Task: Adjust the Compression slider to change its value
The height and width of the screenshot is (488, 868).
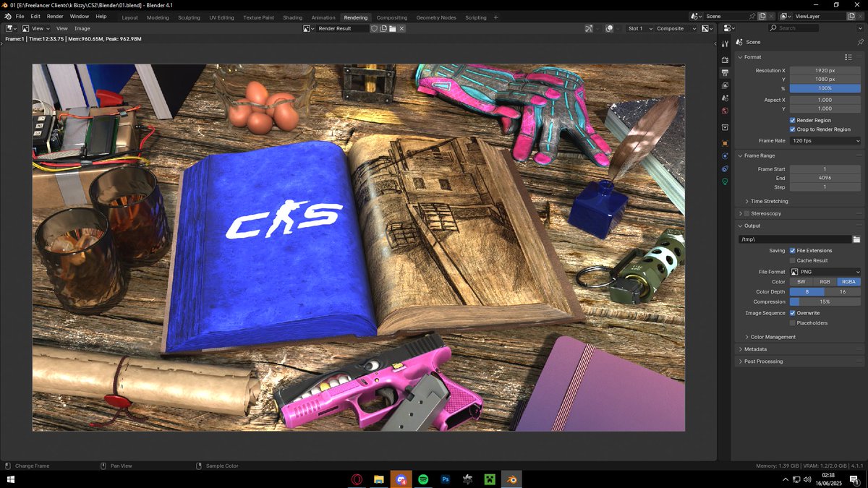Action: click(x=825, y=301)
